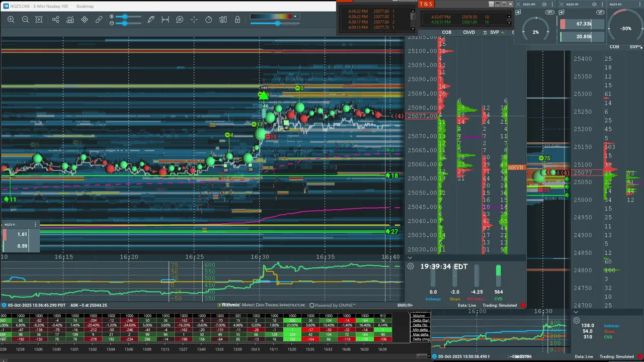Click the T & S window title
This screenshot has height=362, width=644.
(426, 4)
